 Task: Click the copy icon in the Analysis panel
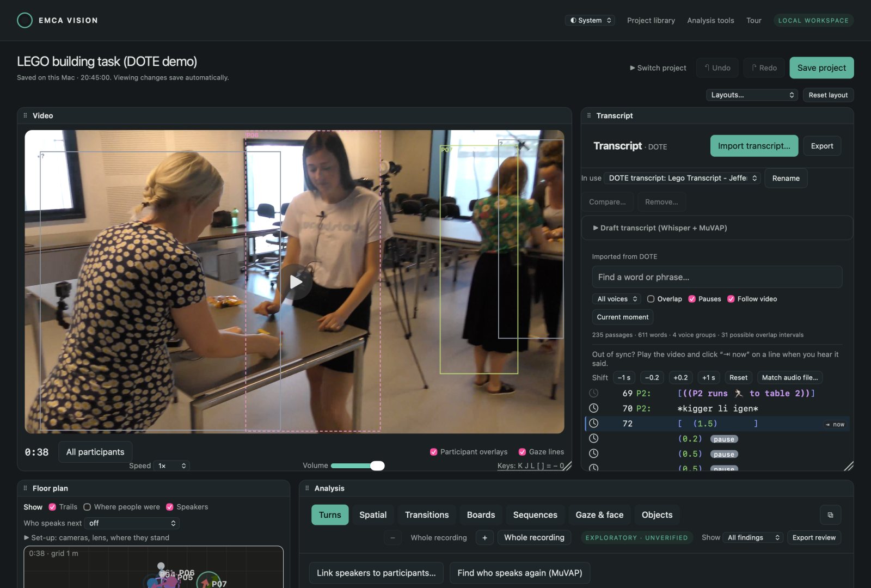(x=830, y=515)
